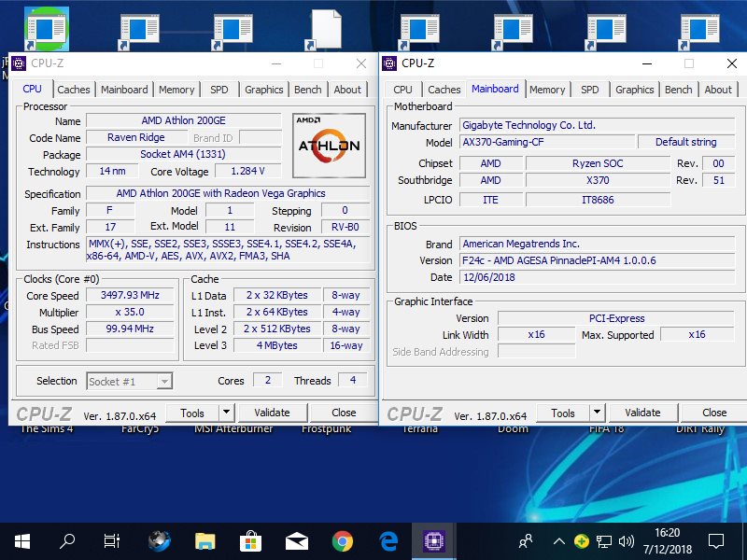This screenshot has height=560, width=747.
Task: Switch to Caches tab in right CPU-Z window
Action: pyautogui.click(x=444, y=90)
